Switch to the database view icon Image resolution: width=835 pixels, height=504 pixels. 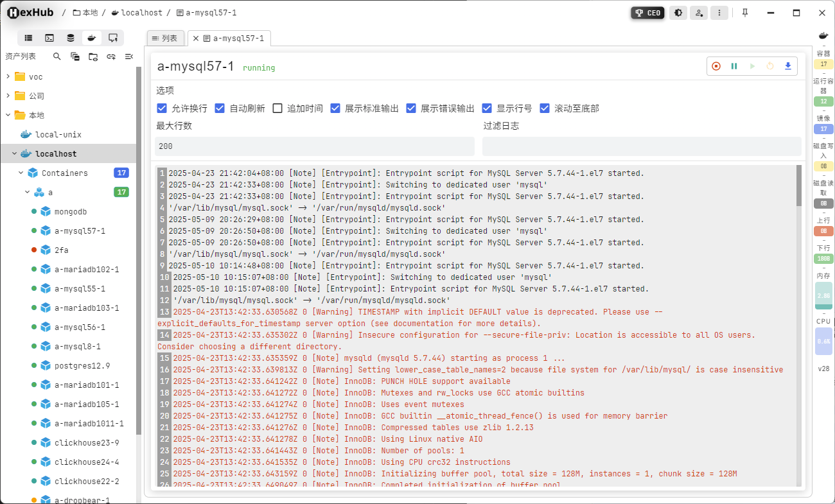70,38
